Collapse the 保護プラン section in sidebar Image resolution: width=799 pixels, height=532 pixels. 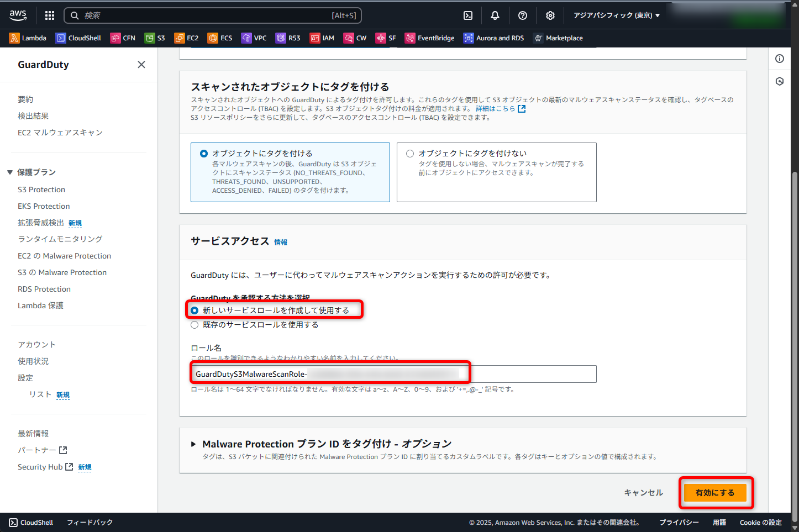pos(10,172)
